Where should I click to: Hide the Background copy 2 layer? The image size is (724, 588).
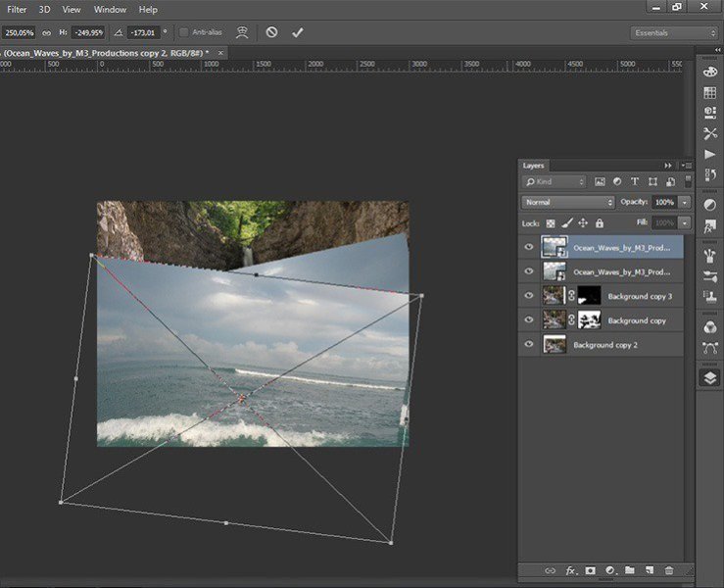[x=530, y=345]
